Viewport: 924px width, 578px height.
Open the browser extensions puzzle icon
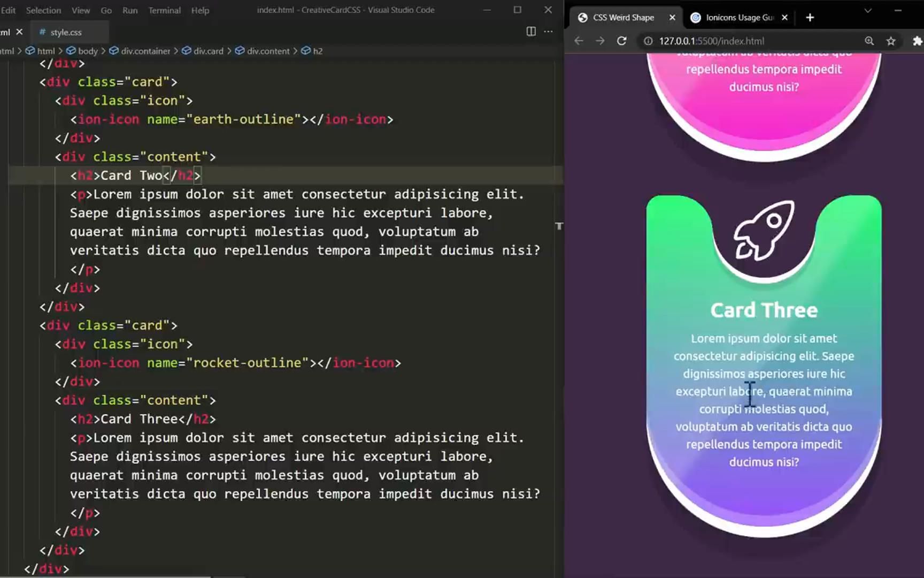click(x=917, y=41)
